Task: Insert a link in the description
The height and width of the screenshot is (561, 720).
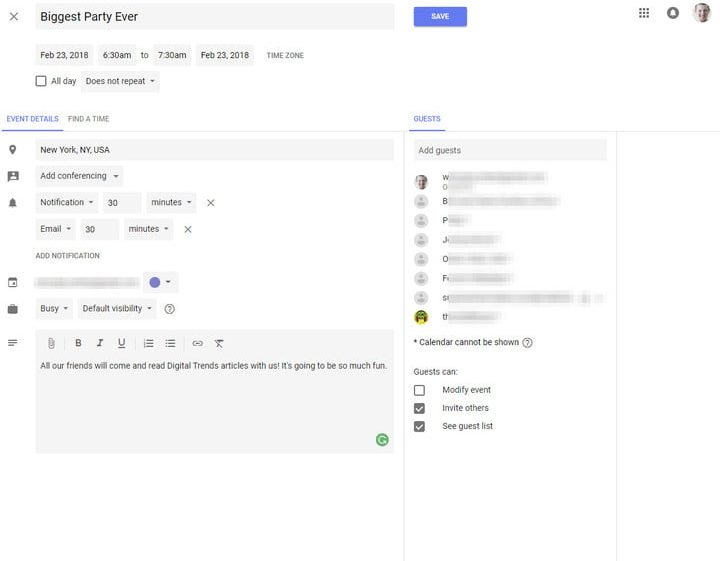Action: [197, 343]
